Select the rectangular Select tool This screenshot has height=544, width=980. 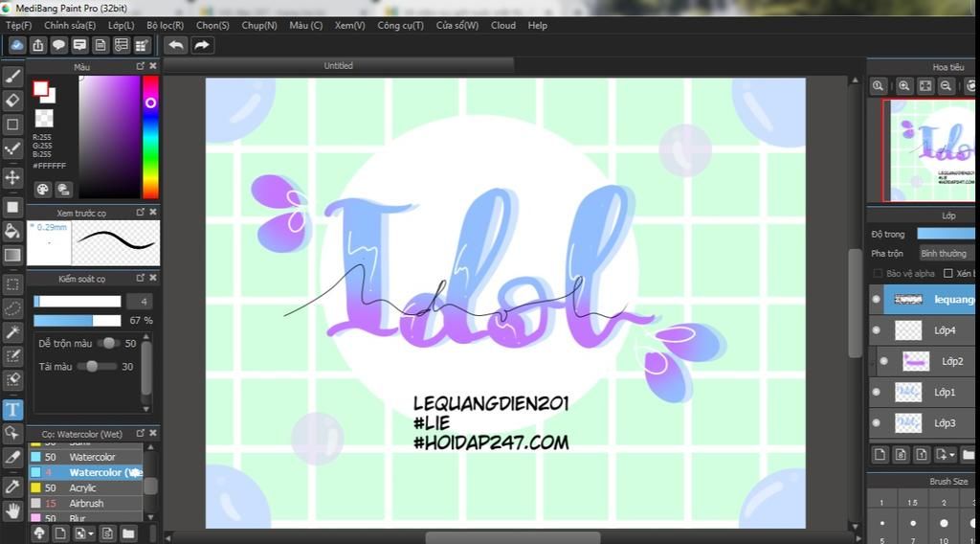[12, 284]
